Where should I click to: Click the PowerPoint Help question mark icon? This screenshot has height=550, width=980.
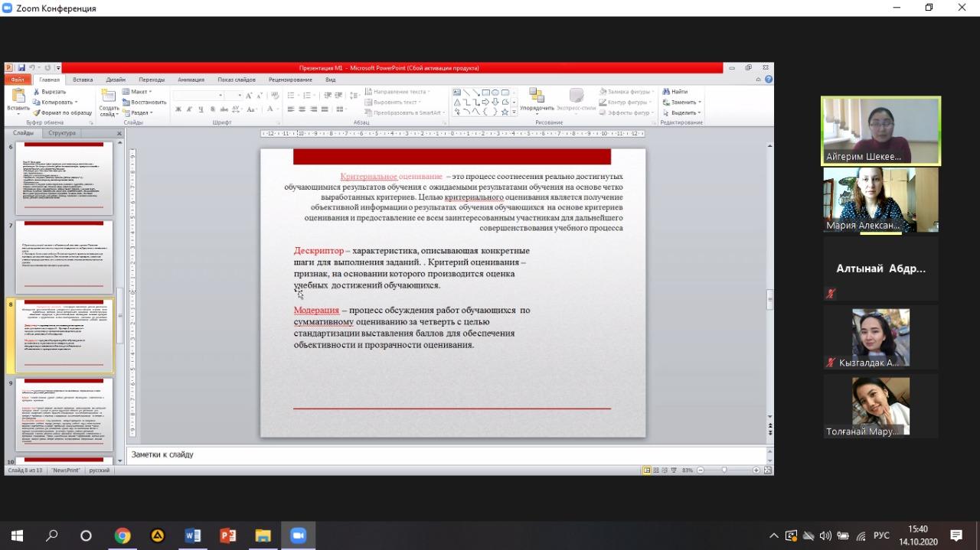click(x=768, y=79)
